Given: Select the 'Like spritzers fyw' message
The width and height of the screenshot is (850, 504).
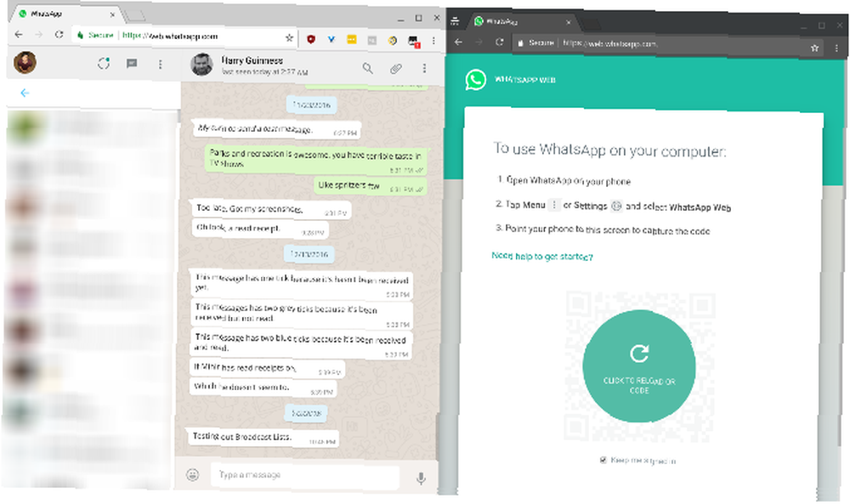Looking at the screenshot, I should 371,186.
